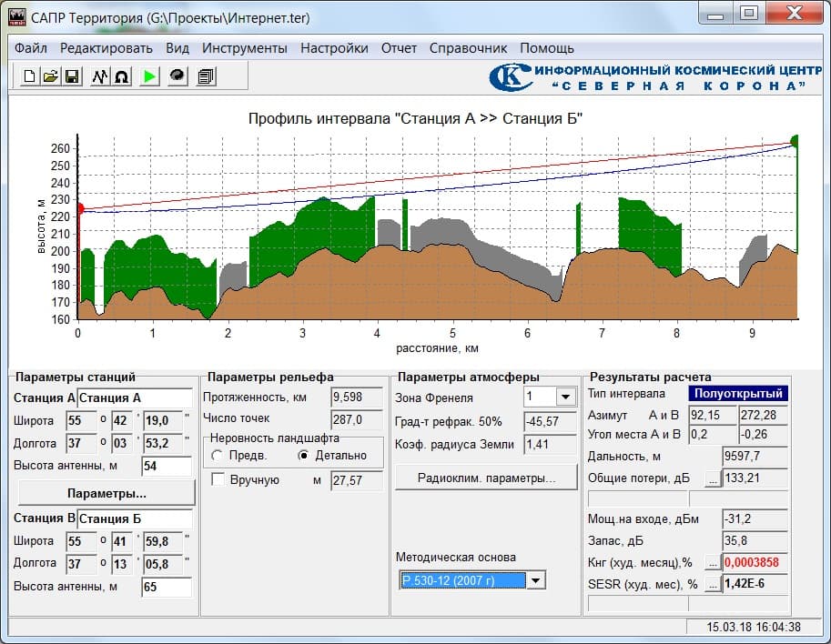Expand the Зона Френеля dropdown

(x=565, y=397)
